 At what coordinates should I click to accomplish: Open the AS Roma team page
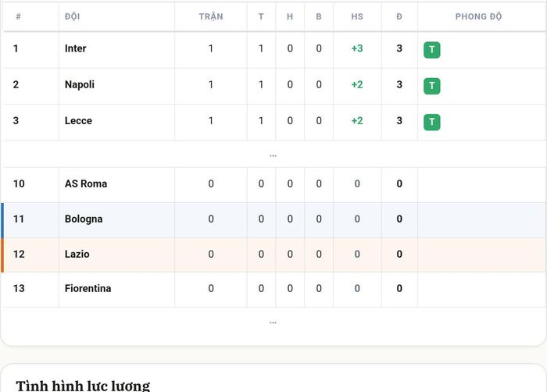click(x=86, y=184)
